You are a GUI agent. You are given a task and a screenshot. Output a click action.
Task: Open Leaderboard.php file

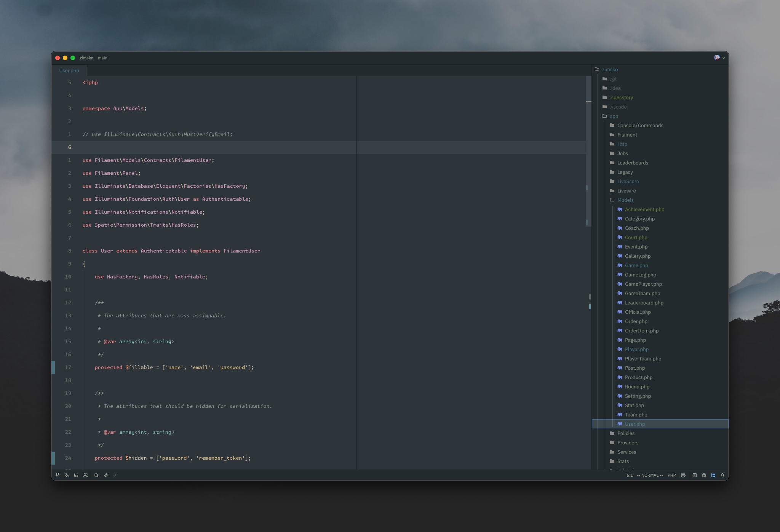coord(660,303)
